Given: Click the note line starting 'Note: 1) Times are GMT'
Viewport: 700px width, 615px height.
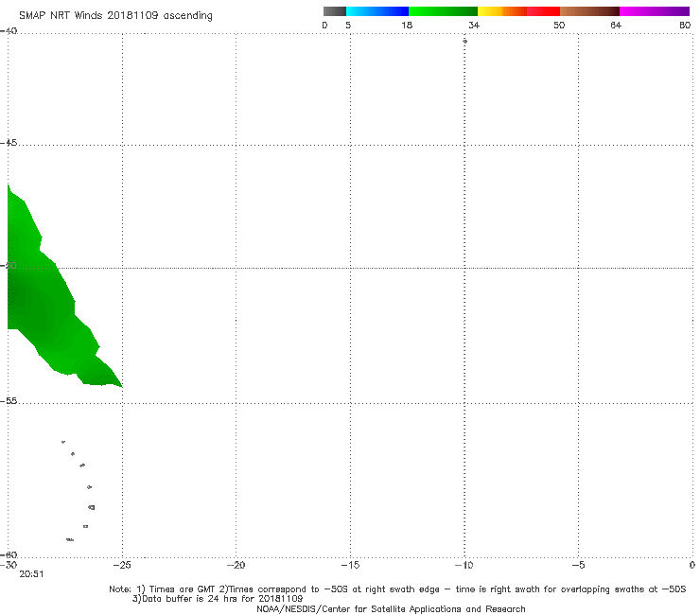Looking at the screenshot, I should [x=397, y=589].
